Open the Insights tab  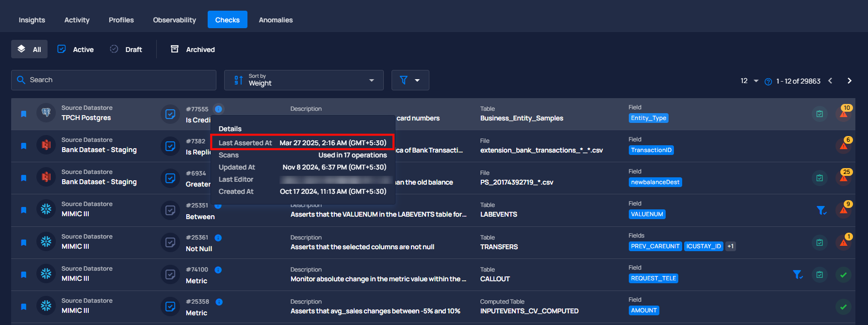click(32, 20)
